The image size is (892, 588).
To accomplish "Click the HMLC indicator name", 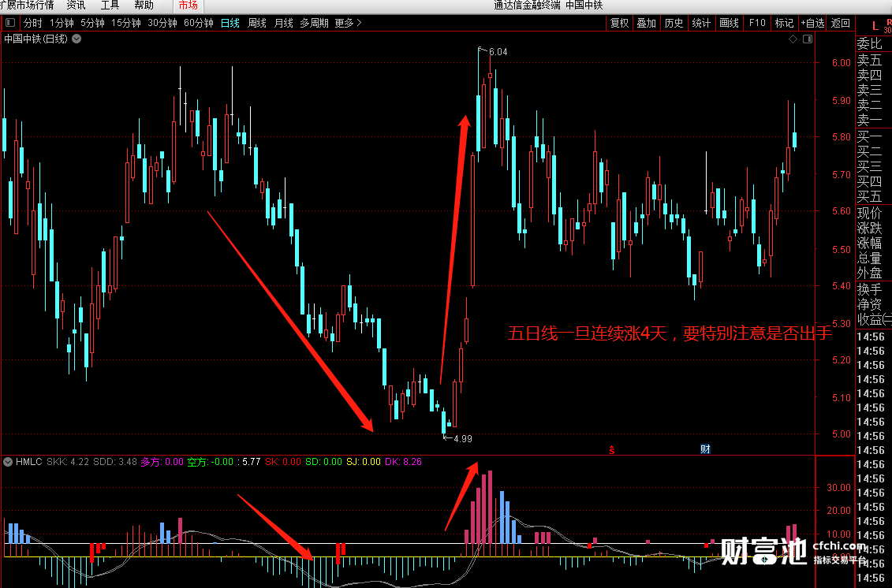I will [29, 462].
